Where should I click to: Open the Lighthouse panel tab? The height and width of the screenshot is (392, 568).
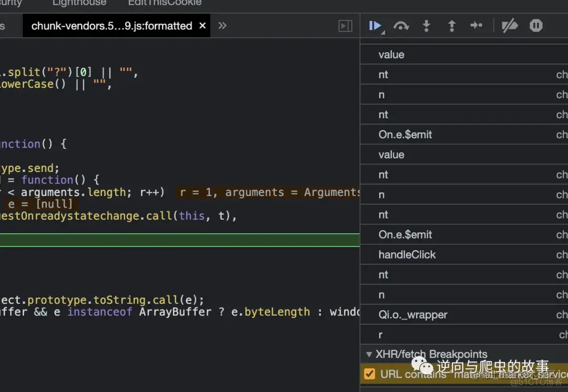79,3
